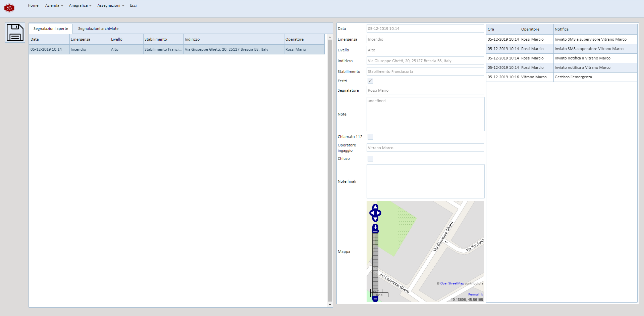The height and width of the screenshot is (316, 644).
Task: Toggle the Chiuso checkbox
Action: point(370,159)
